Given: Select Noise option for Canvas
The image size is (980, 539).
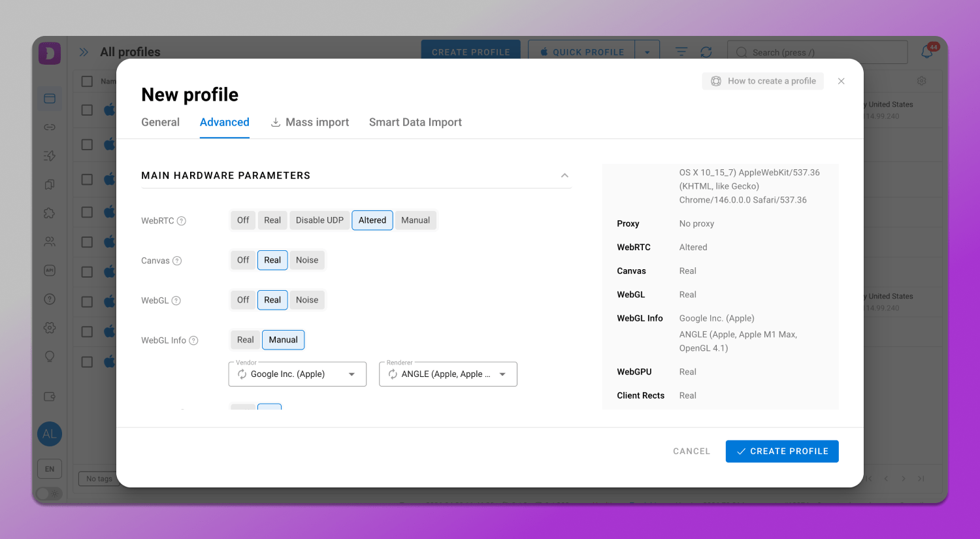Looking at the screenshot, I should (x=307, y=260).
